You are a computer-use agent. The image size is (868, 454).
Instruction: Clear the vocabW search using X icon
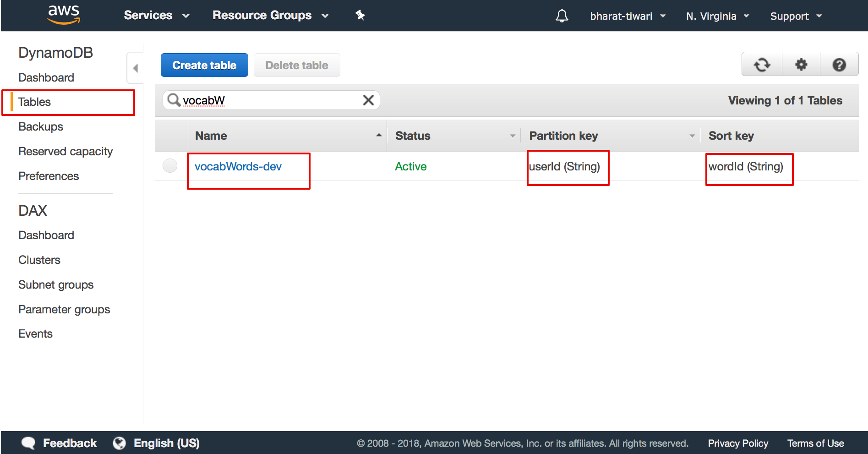[368, 100]
